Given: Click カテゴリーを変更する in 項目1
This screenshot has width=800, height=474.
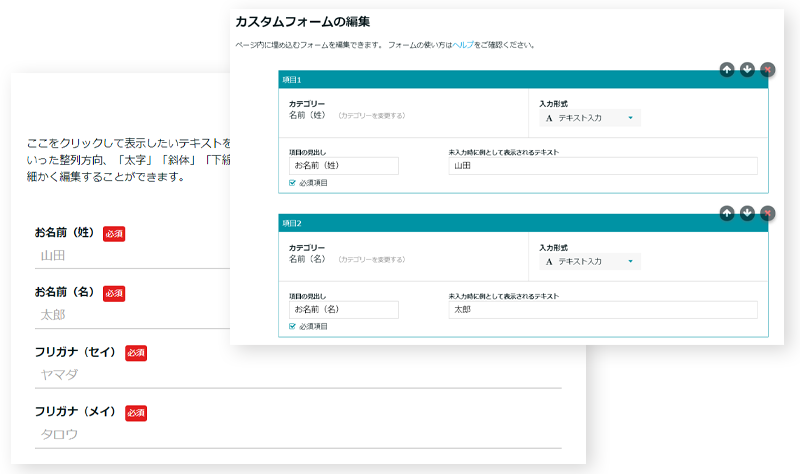Looking at the screenshot, I should (371, 116).
